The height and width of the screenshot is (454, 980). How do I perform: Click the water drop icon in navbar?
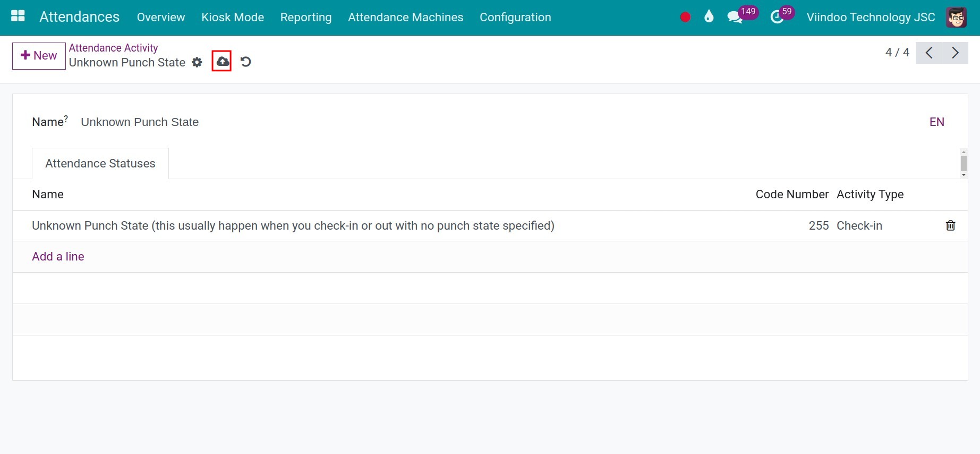[709, 17]
